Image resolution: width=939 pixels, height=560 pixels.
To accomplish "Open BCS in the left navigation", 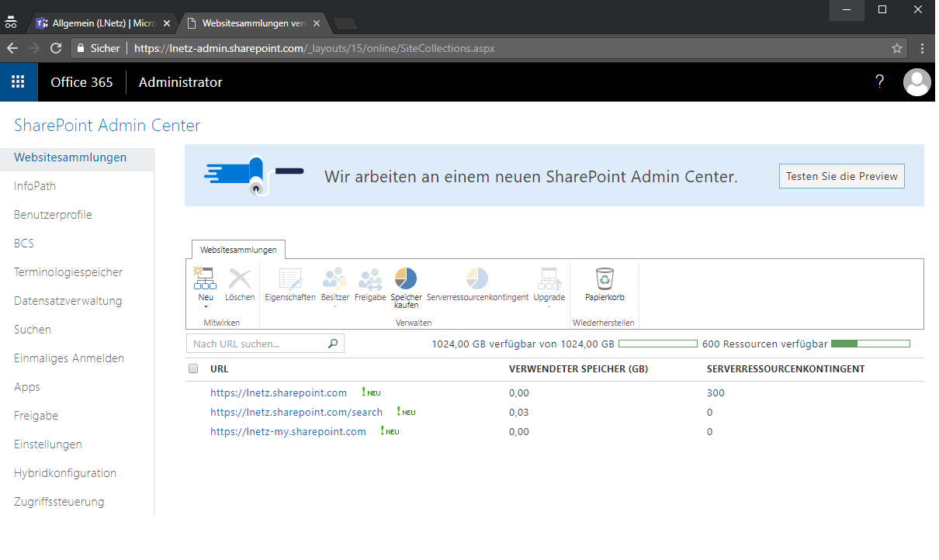I will (x=24, y=244).
